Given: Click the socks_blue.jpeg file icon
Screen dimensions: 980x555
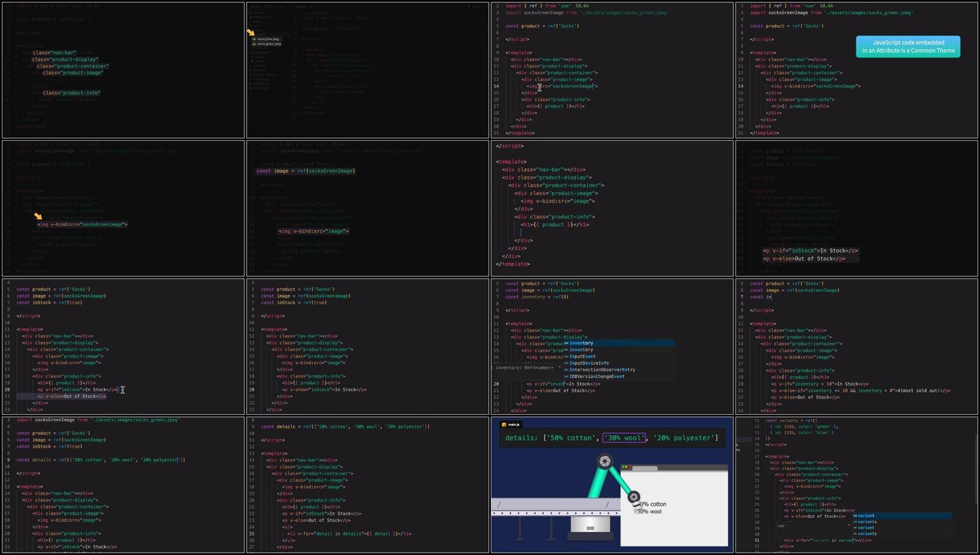Looking at the screenshot, I should (x=254, y=39).
